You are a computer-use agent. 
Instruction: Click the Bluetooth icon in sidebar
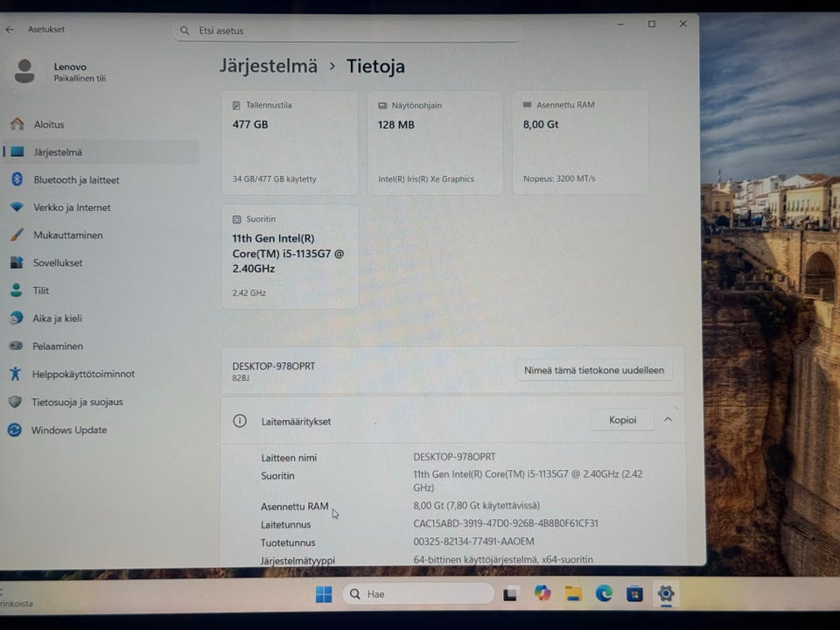point(17,178)
